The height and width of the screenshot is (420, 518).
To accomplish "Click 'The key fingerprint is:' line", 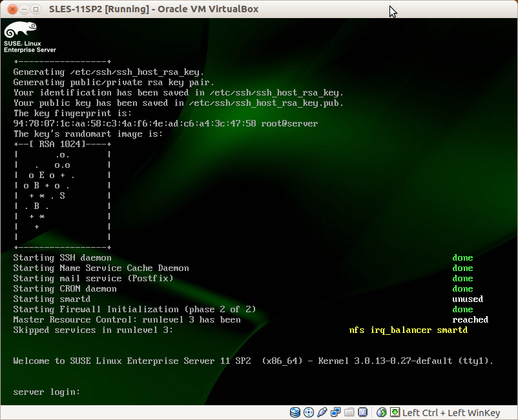I will click(72, 113).
